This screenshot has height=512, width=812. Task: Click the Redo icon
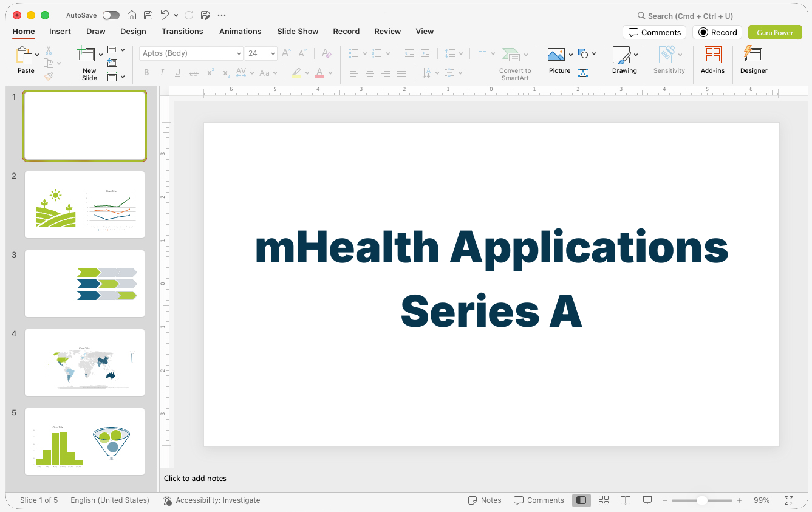[x=189, y=15]
